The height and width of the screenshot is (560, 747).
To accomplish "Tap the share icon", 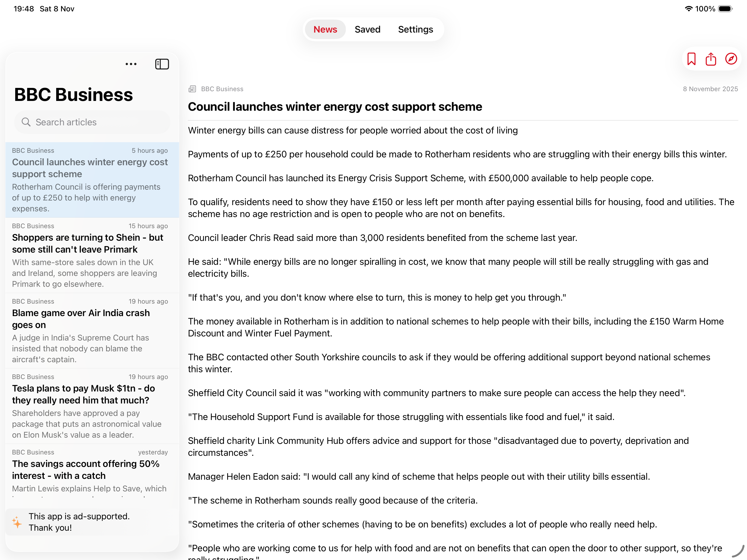I will click(711, 59).
